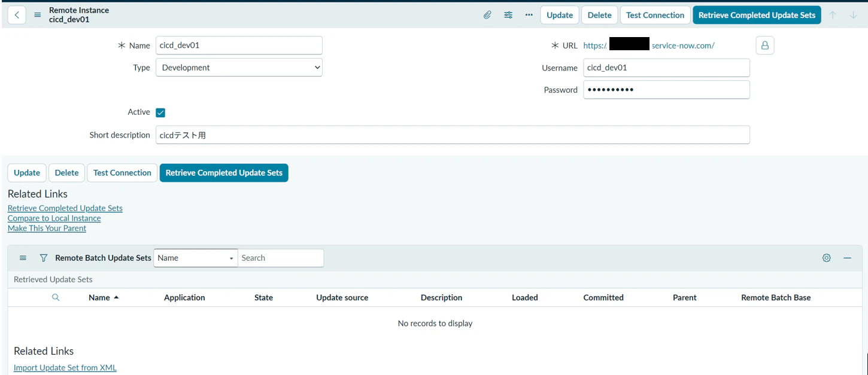Viewport: 868px width, 375px height.
Task: Click the Password field
Action: 666,90
